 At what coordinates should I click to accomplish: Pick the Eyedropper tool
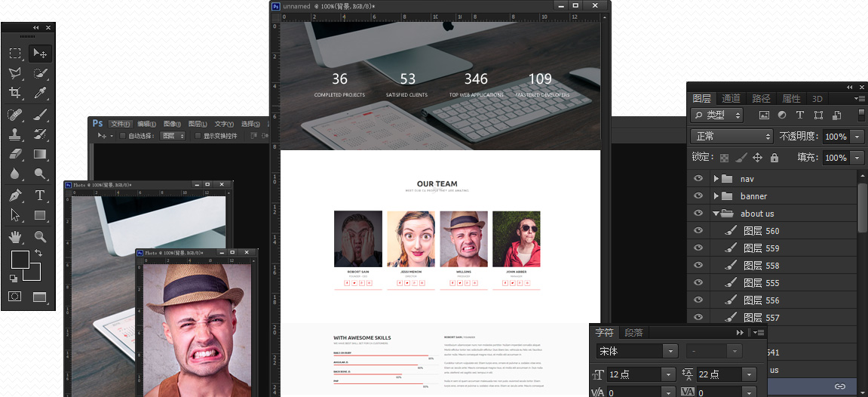[40, 93]
